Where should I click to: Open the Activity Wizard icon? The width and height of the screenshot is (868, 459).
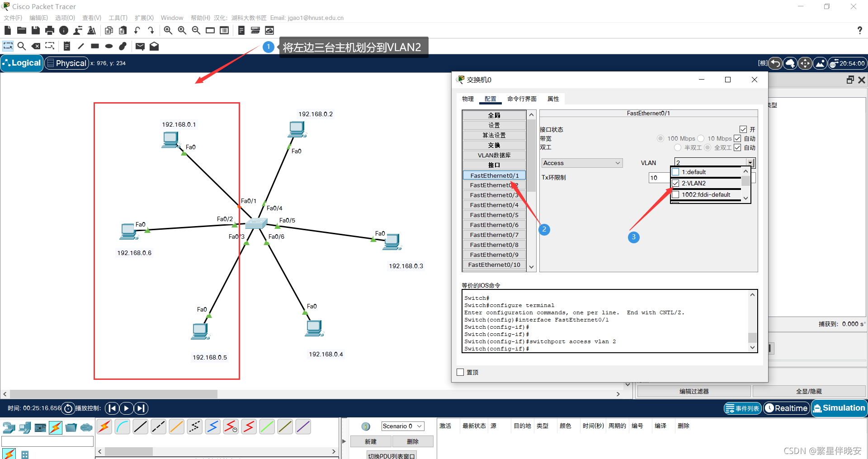point(92,30)
